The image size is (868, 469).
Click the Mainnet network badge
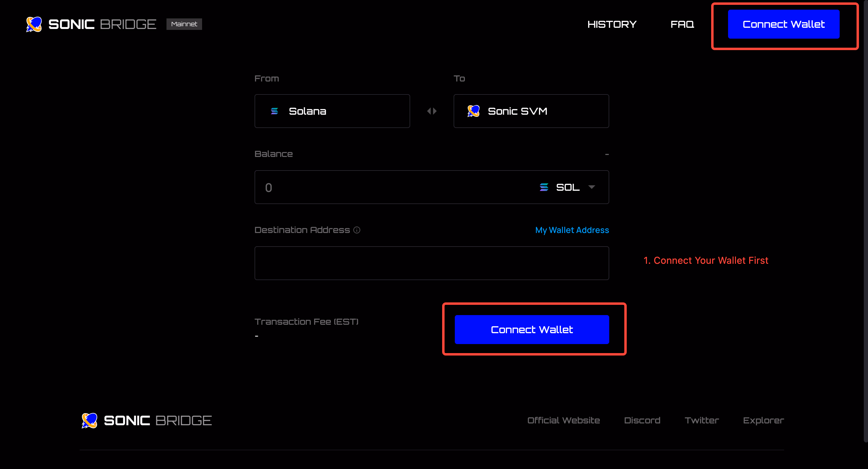pos(184,24)
